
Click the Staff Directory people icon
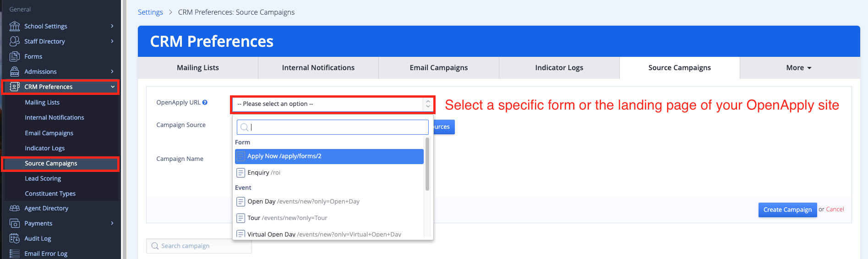[15, 41]
